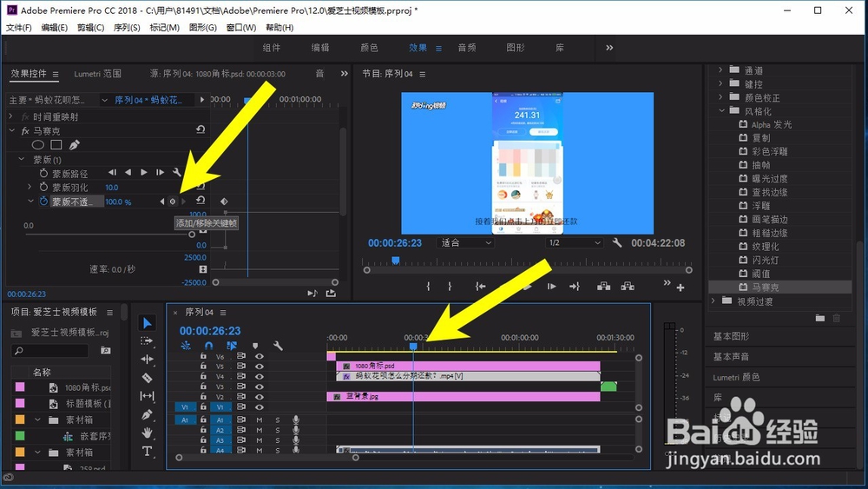
Task: Adjust 蒙版不透明度 value slider handle
Action: 192,235
